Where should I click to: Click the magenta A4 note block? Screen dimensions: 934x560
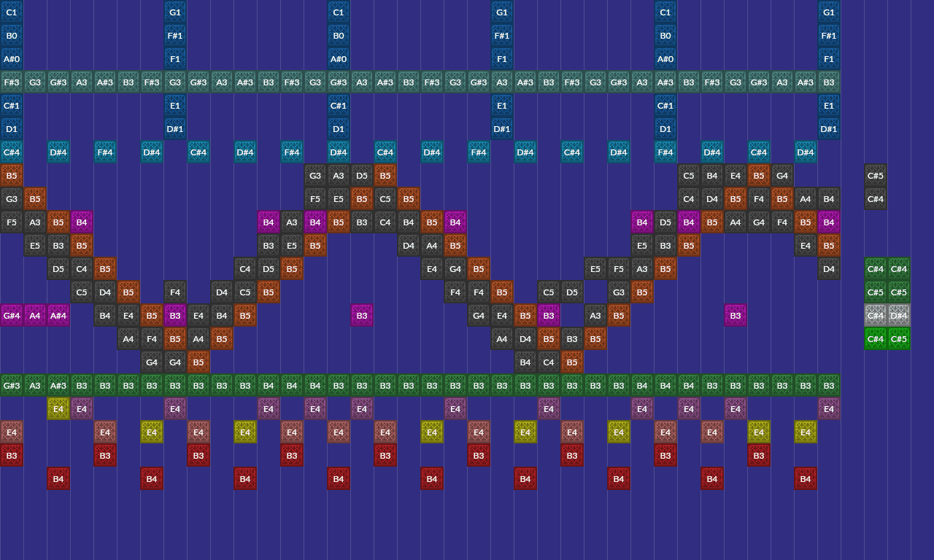click(x=35, y=316)
